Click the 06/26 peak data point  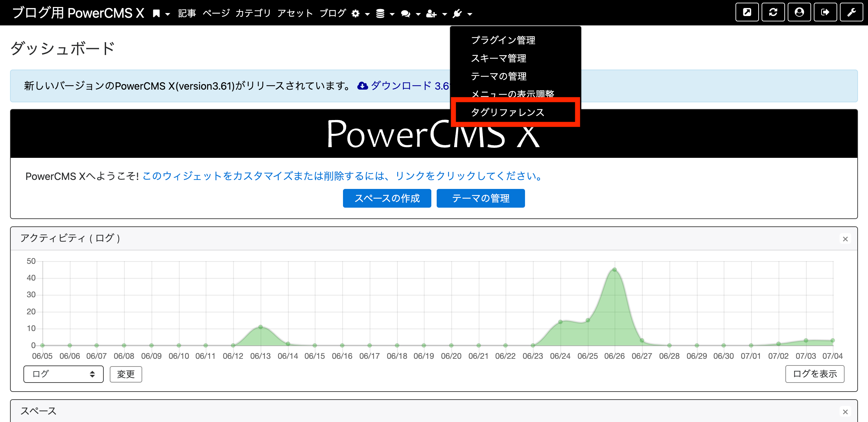615,270
